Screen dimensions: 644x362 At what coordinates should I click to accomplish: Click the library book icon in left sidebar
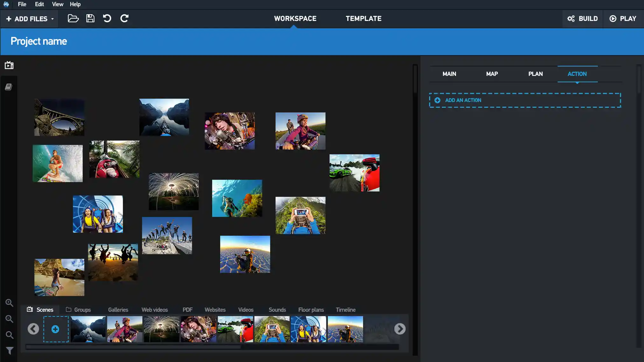[x=9, y=87]
